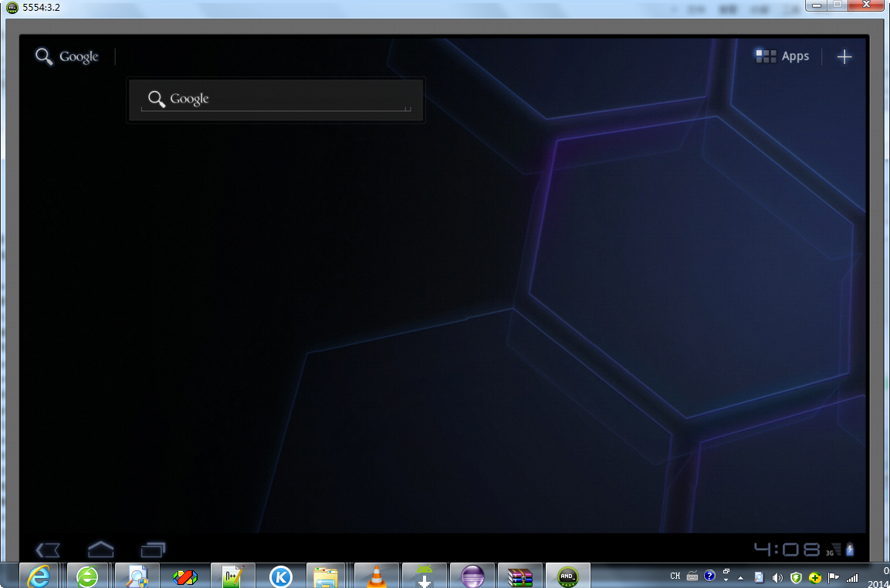Viewport: 890px width, 588px height.
Task: Open Android SDK Manager taskbar icon
Action: point(424,576)
